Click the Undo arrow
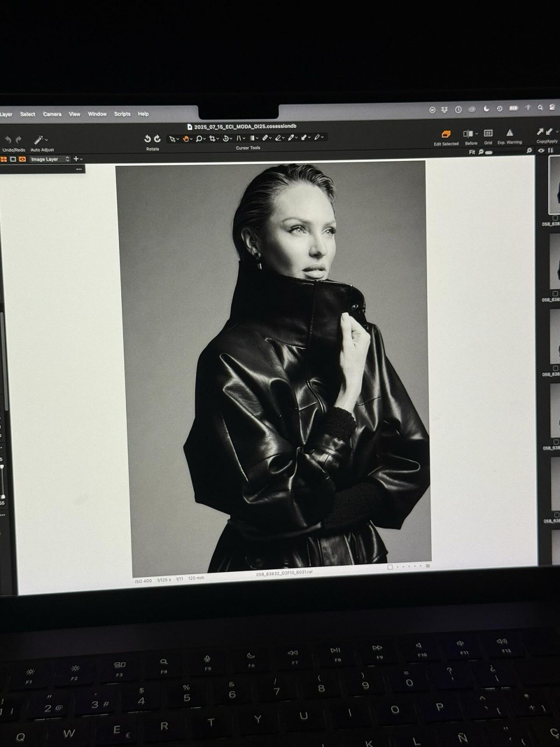560x747 pixels. [8, 140]
